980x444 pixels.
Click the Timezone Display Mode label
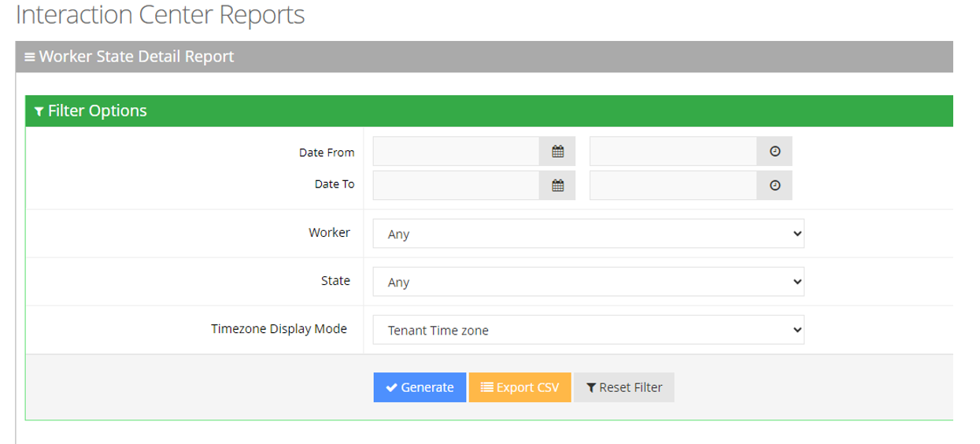pyautogui.click(x=279, y=329)
